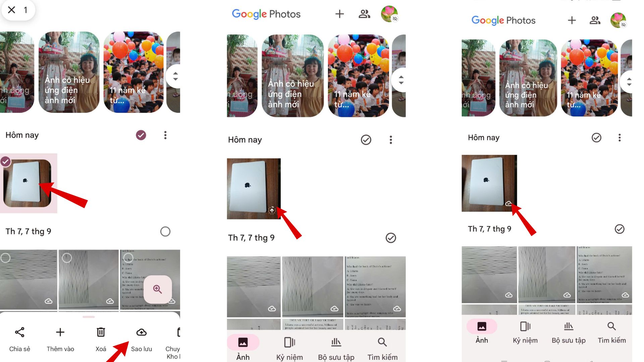Tap Xoá button to delete selected photo
This screenshot has height=362, width=644.
click(x=100, y=338)
